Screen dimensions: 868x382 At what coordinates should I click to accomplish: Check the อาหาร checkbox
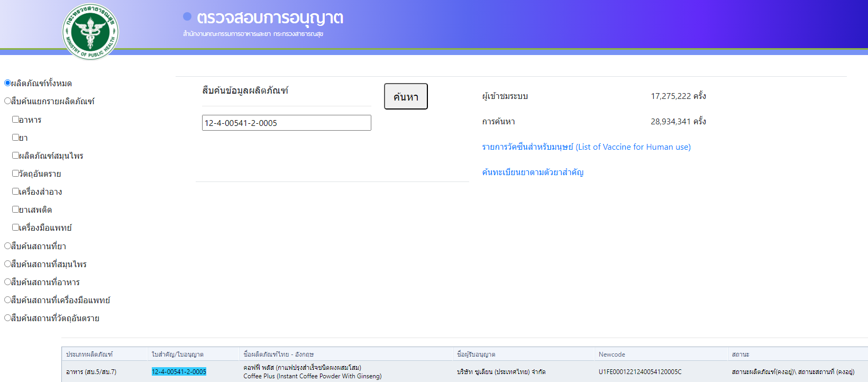click(15, 120)
